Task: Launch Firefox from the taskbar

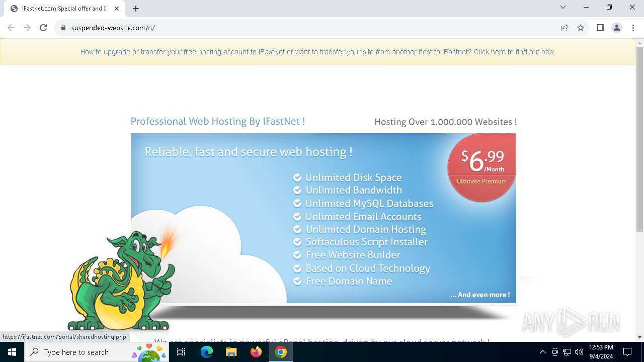Action: click(256, 352)
